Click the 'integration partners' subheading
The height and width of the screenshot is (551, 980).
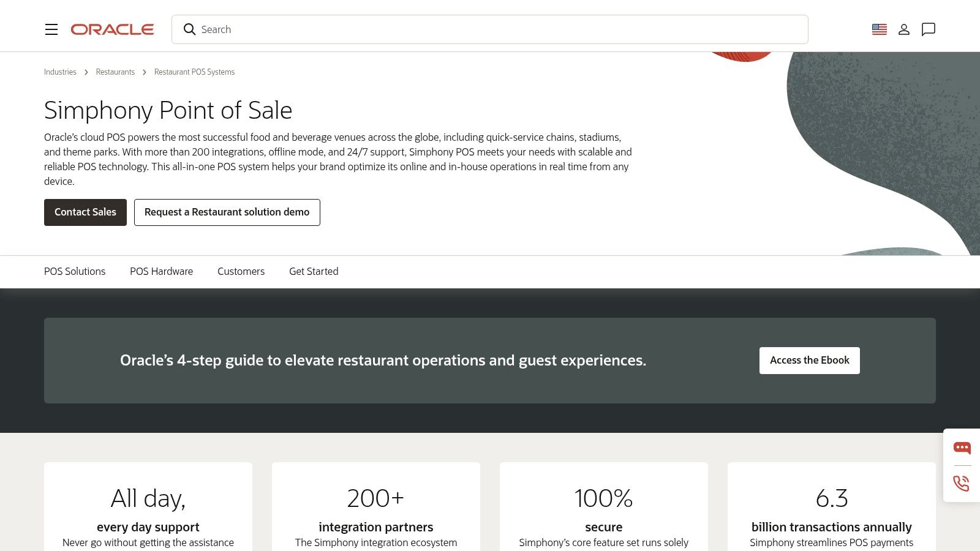point(376,527)
